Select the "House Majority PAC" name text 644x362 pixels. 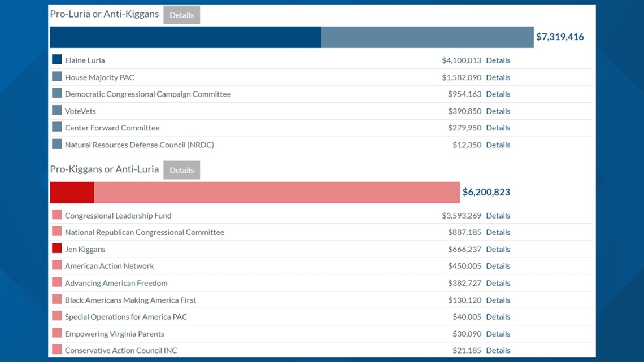click(99, 77)
